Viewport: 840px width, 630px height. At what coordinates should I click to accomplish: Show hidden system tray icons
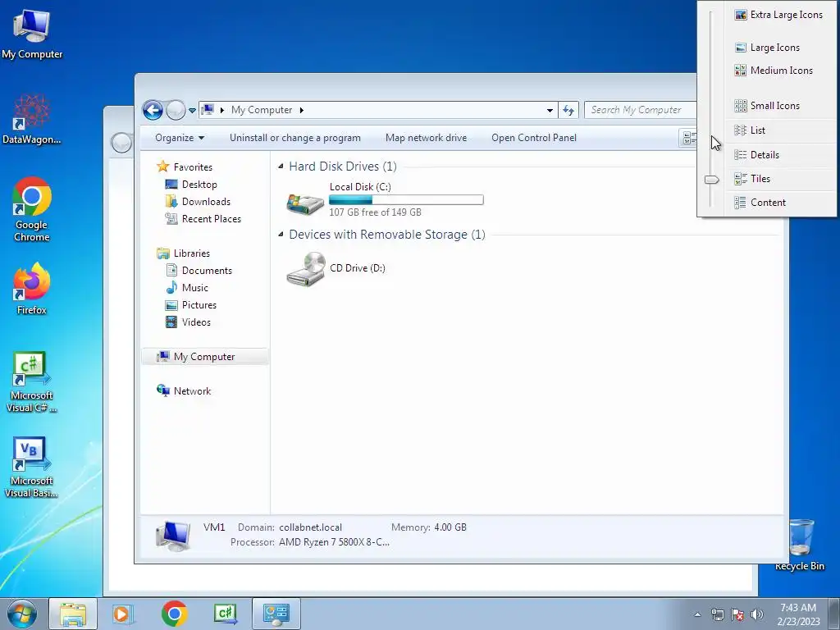(697, 614)
